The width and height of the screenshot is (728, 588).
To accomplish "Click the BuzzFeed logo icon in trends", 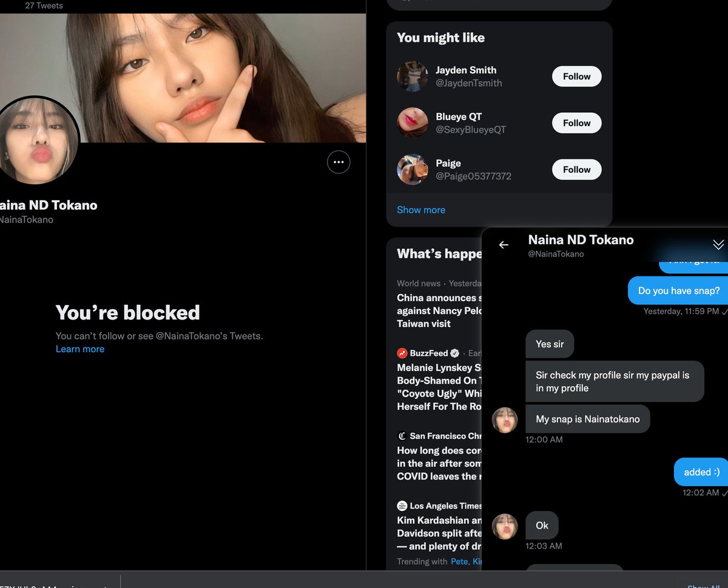I will point(402,353).
